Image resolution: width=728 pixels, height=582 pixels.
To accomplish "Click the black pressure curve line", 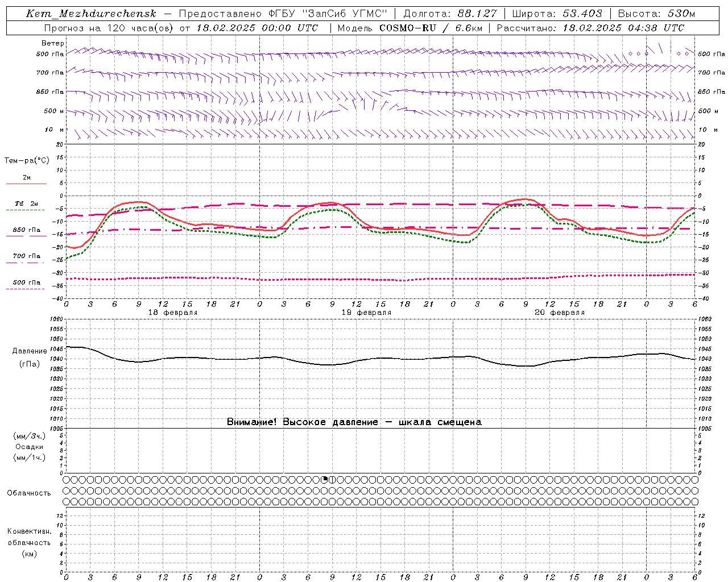I will click(x=380, y=358).
